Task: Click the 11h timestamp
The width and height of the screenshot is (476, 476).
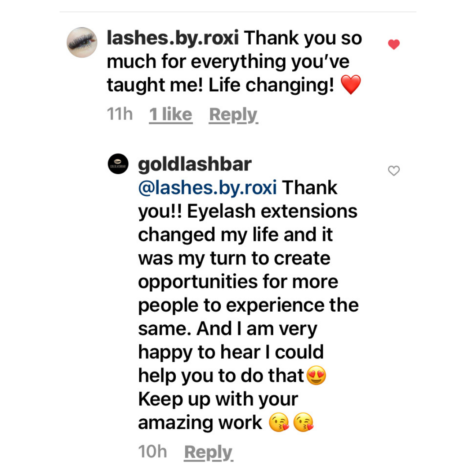Action: click(119, 115)
